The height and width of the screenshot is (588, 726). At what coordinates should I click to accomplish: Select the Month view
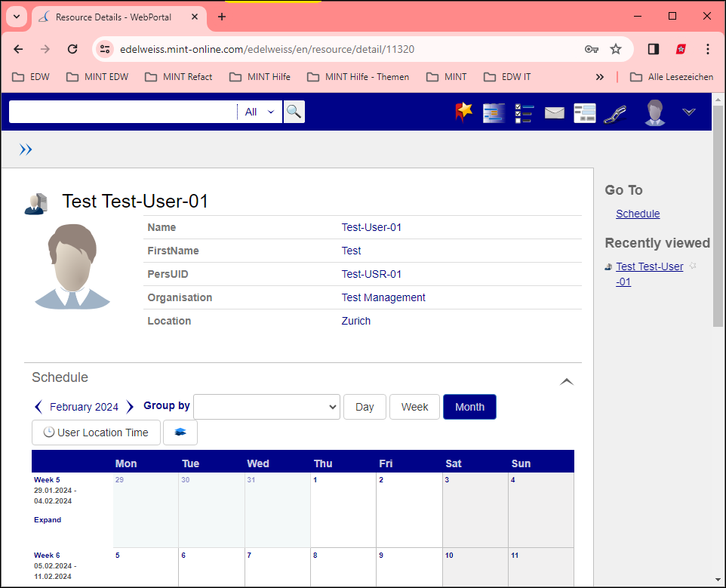pyautogui.click(x=469, y=407)
